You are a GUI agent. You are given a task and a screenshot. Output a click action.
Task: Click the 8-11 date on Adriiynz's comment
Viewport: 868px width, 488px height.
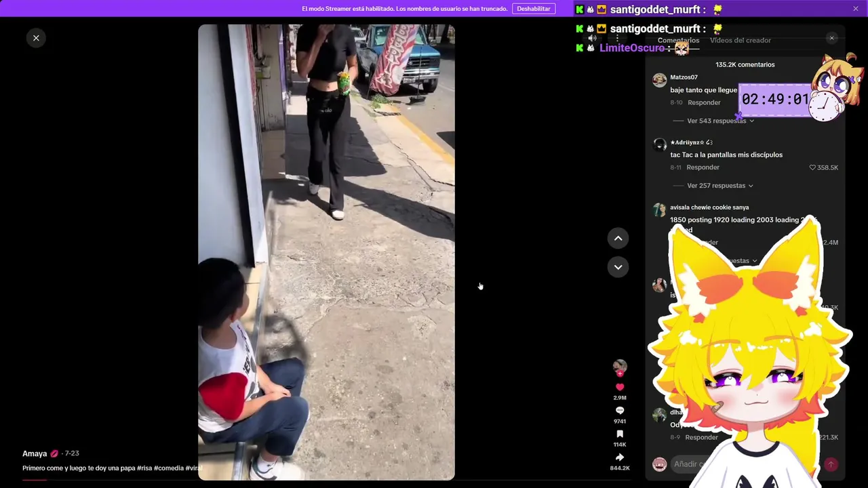click(676, 167)
